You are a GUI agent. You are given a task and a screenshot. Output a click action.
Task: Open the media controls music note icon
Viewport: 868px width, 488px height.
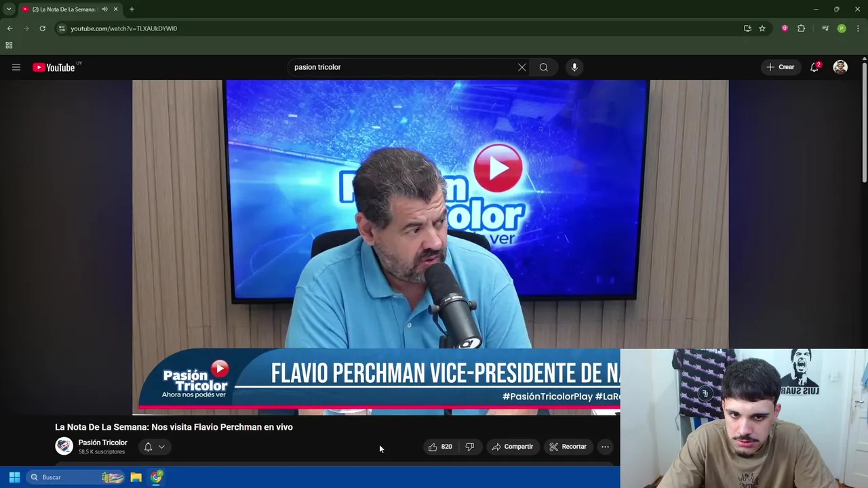click(x=825, y=28)
